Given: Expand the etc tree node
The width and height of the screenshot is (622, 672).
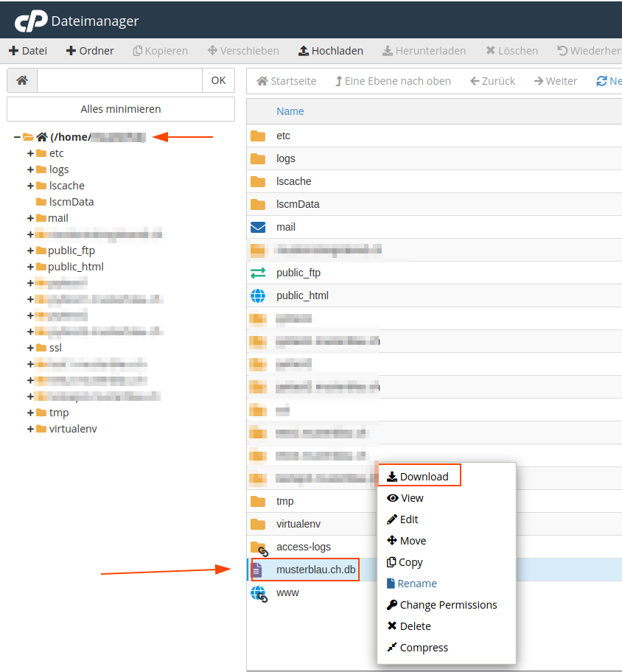Looking at the screenshot, I should tap(31, 153).
